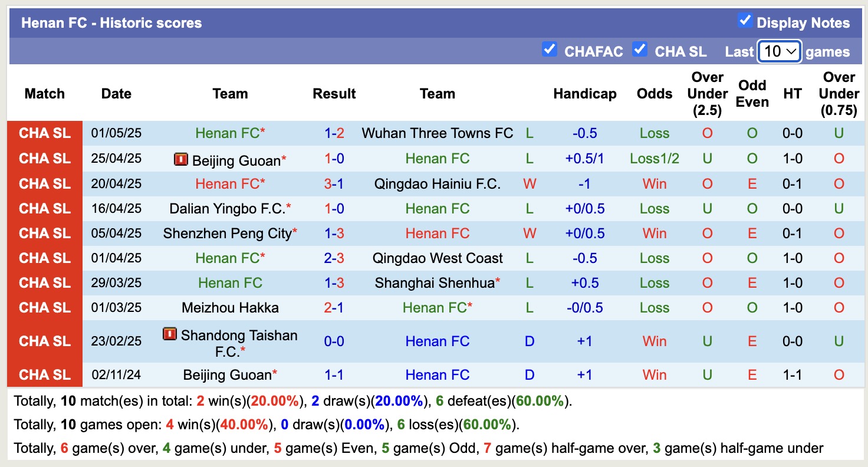Click the green Win text on the 05/04/25 row

pos(655,233)
